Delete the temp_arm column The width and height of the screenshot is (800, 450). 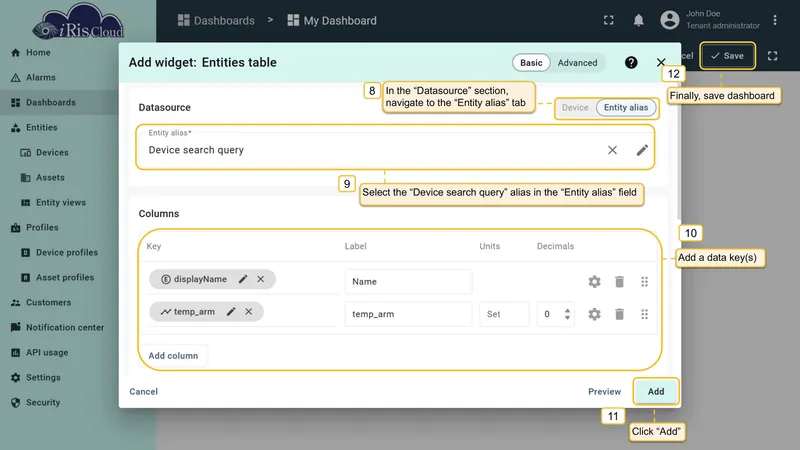(619, 314)
